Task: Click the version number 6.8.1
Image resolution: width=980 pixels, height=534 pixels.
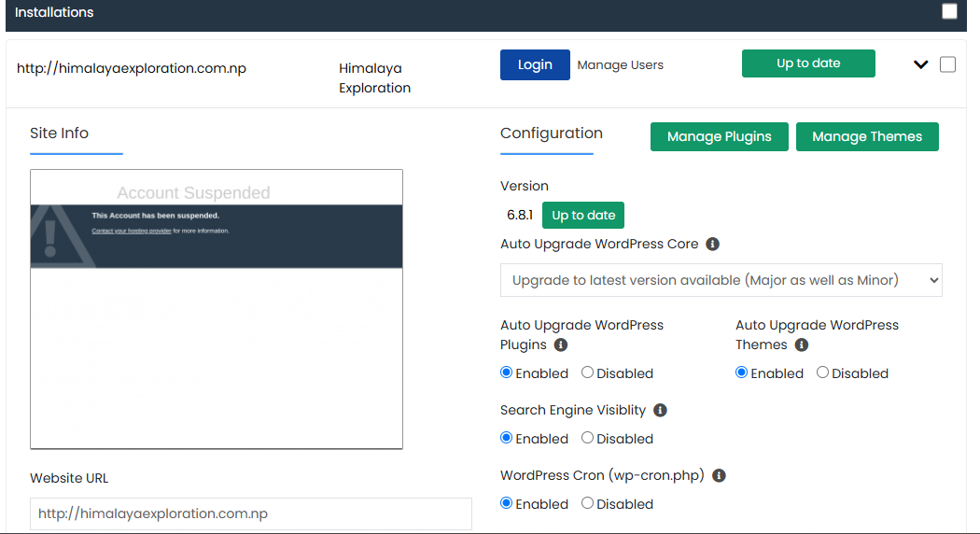Action: tap(520, 215)
